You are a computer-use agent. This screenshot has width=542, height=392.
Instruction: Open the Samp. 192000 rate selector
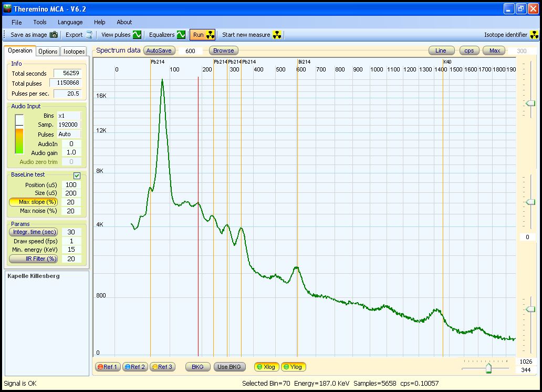coord(69,125)
